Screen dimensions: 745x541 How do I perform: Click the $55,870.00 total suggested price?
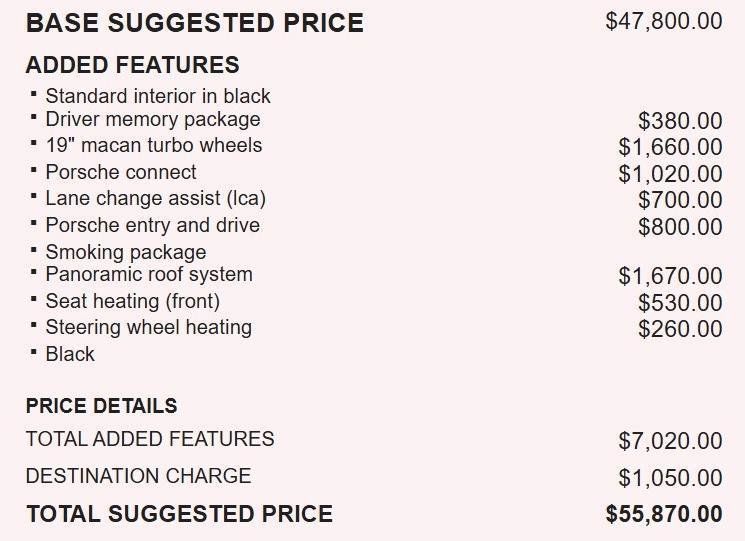663,514
